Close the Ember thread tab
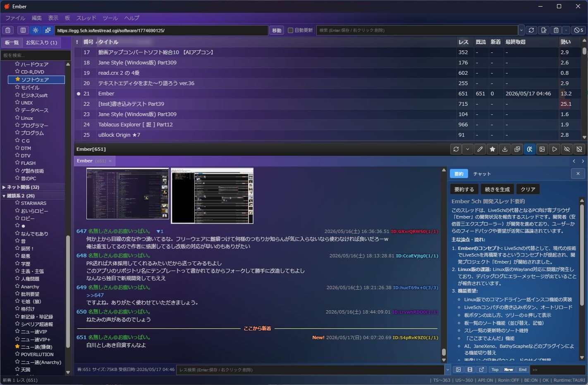Viewport: 588px width, 385px height. click(110, 161)
